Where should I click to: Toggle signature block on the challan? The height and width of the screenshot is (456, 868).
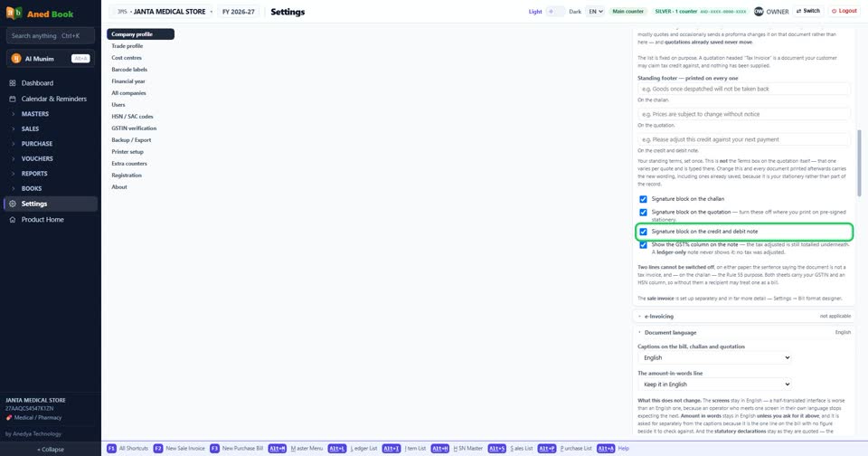(x=643, y=199)
